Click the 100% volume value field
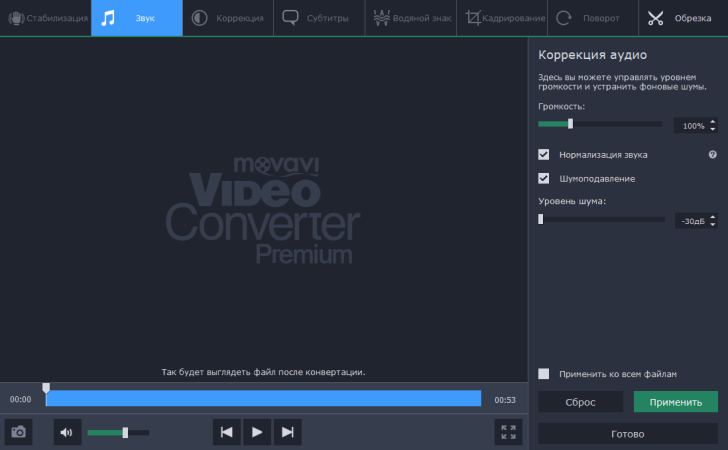Screen dimensions: 728x450 coord(691,126)
